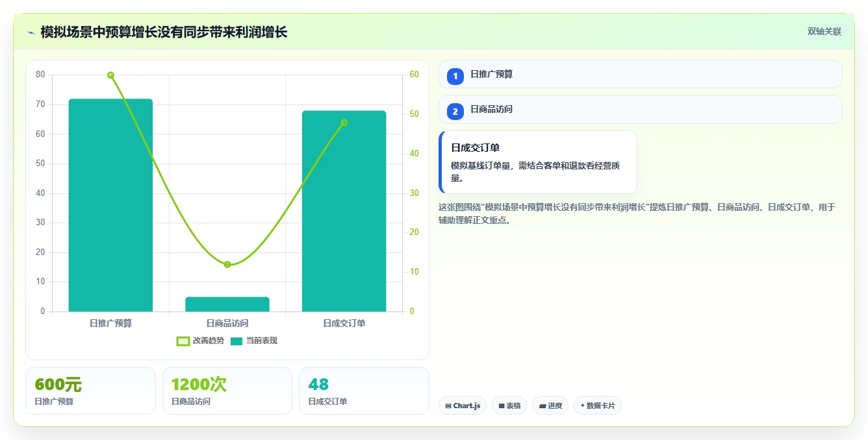
Task: Click the 日成交订单 x-axis label
Action: (x=344, y=323)
